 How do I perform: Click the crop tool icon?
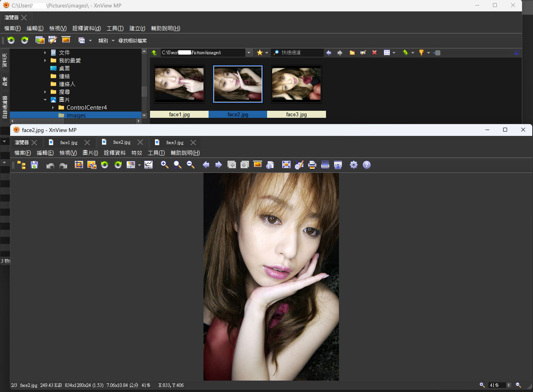79,165
